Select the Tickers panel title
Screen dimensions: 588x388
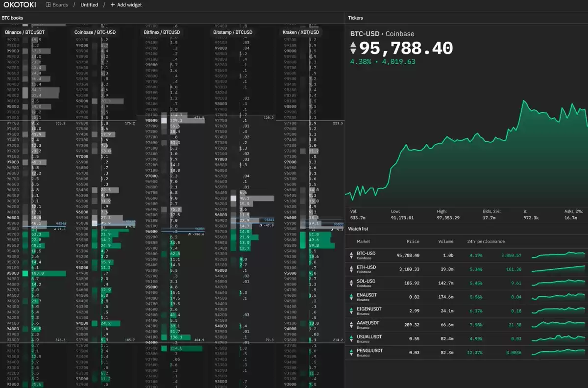pos(355,18)
